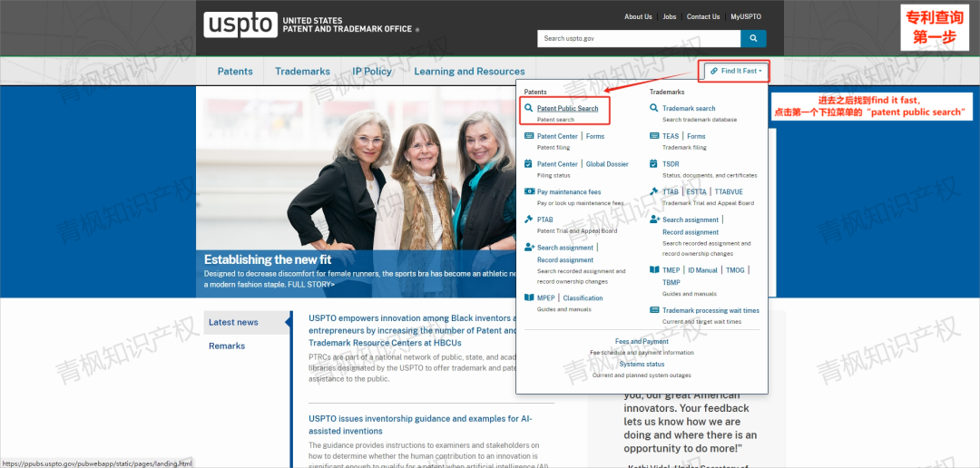Click keyboard icon beside Patent Center Forms
980x468 pixels.
tap(529, 135)
